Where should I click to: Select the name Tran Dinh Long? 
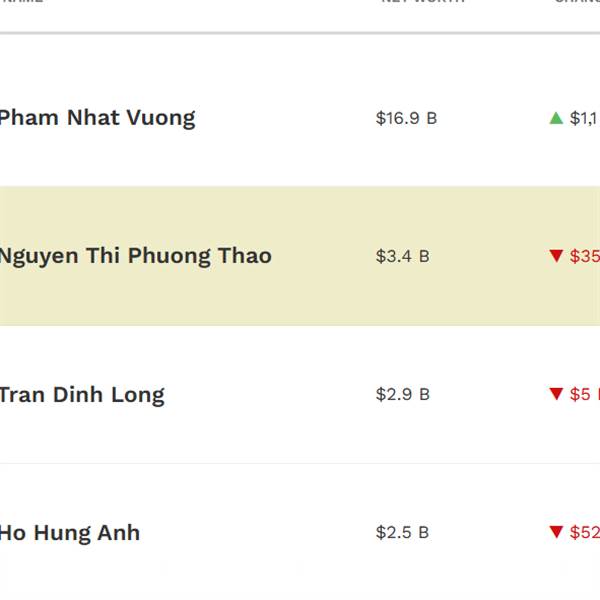click(x=81, y=394)
